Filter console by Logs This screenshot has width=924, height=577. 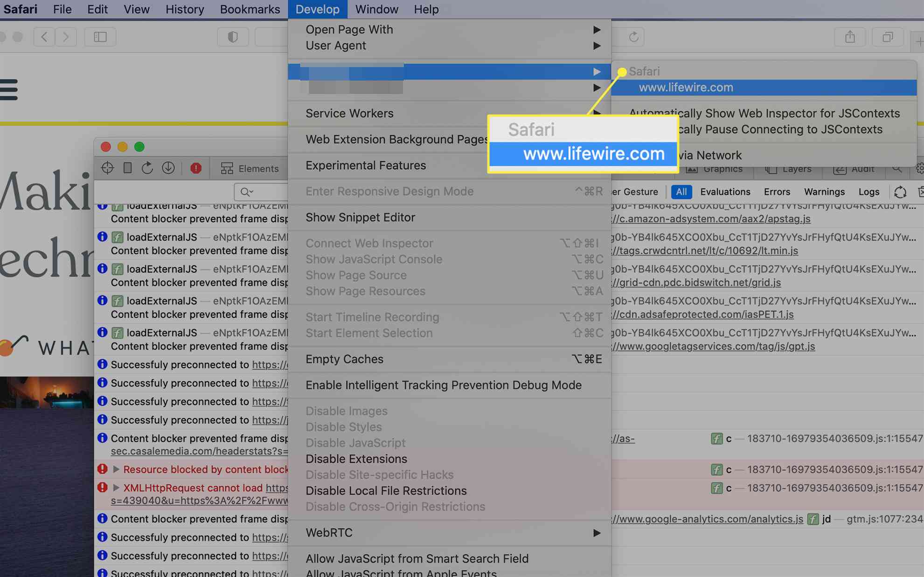(868, 192)
